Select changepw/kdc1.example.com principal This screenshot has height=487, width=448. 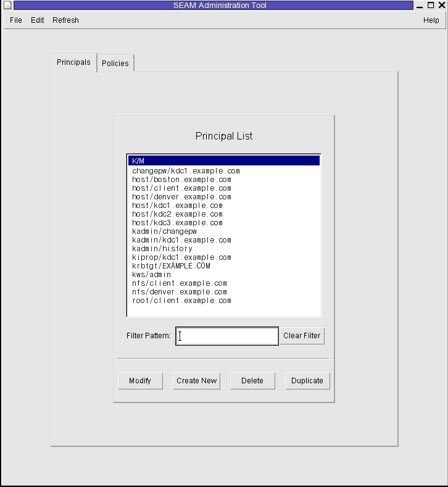224,171
